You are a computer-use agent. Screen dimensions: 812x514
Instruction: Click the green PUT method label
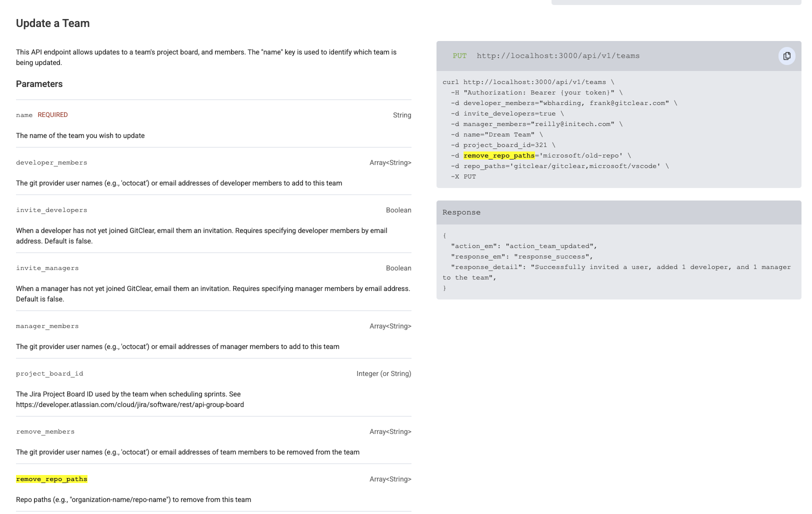pyautogui.click(x=459, y=56)
